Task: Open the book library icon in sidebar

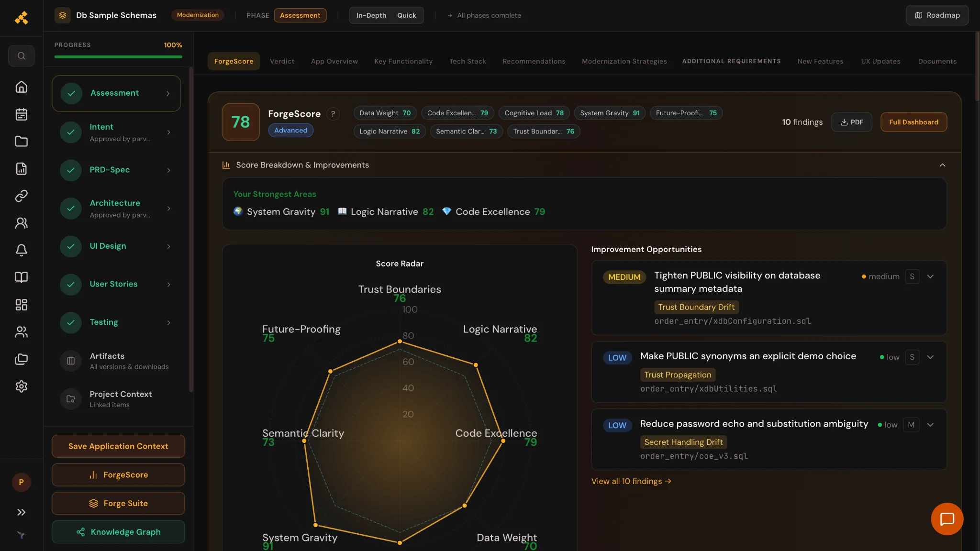Action: tap(21, 277)
